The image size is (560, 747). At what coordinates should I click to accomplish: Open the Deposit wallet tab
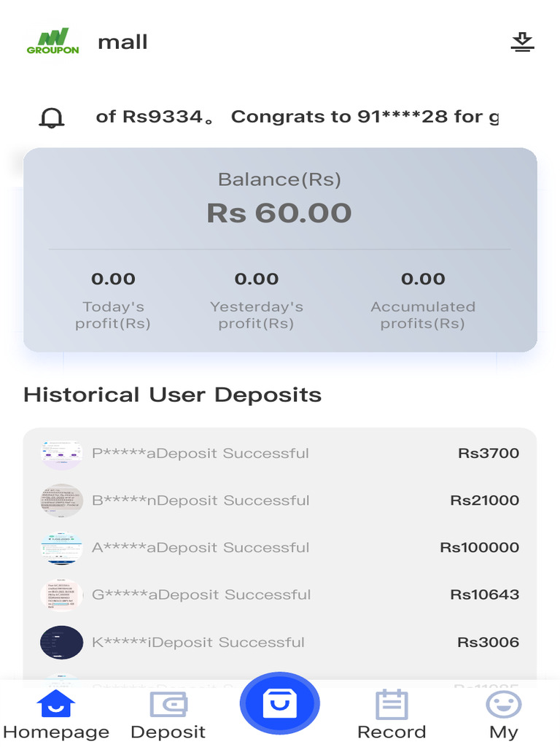[x=168, y=705]
